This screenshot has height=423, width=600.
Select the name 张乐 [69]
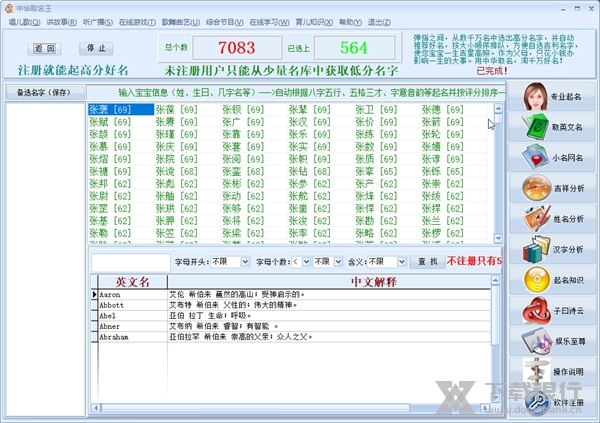pos(309,134)
